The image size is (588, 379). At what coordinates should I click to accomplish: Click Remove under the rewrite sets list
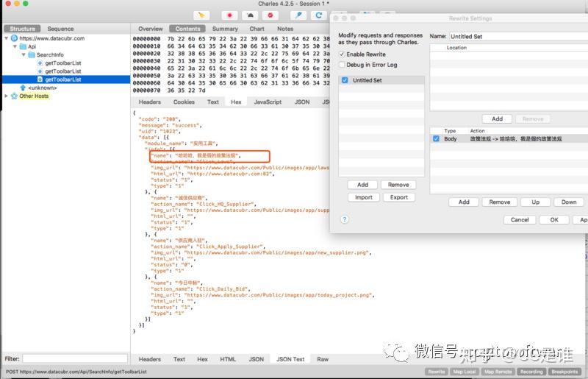398,185
